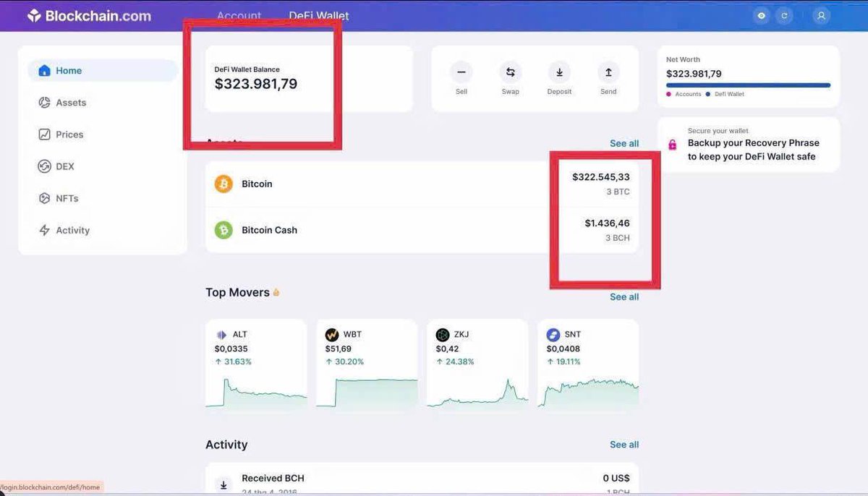Open the user profile icon
868x496 pixels.
coord(820,15)
